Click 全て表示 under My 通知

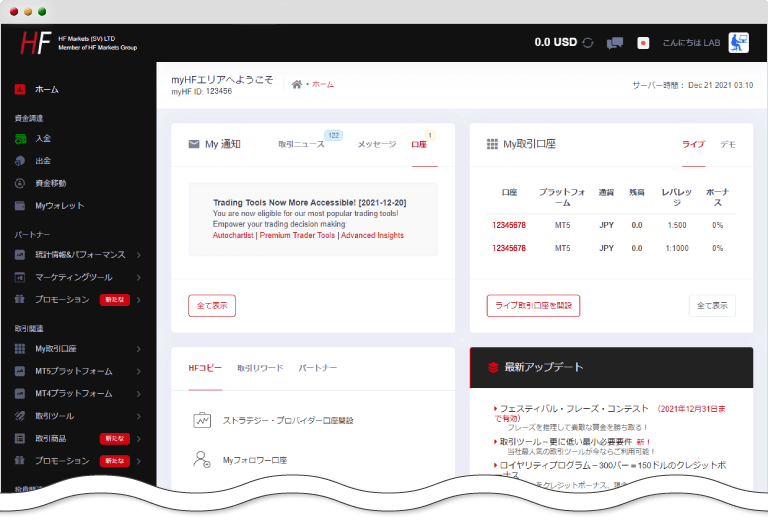(212, 306)
